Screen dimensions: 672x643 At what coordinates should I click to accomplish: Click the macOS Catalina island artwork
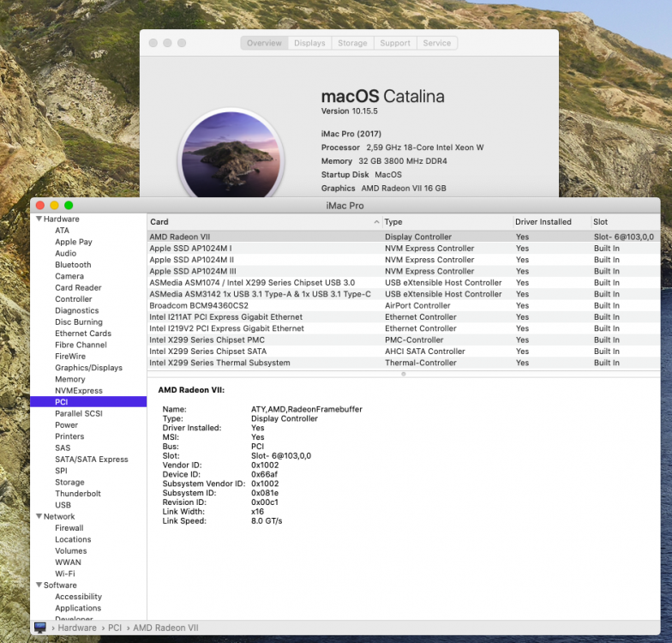[x=231, y=153]
